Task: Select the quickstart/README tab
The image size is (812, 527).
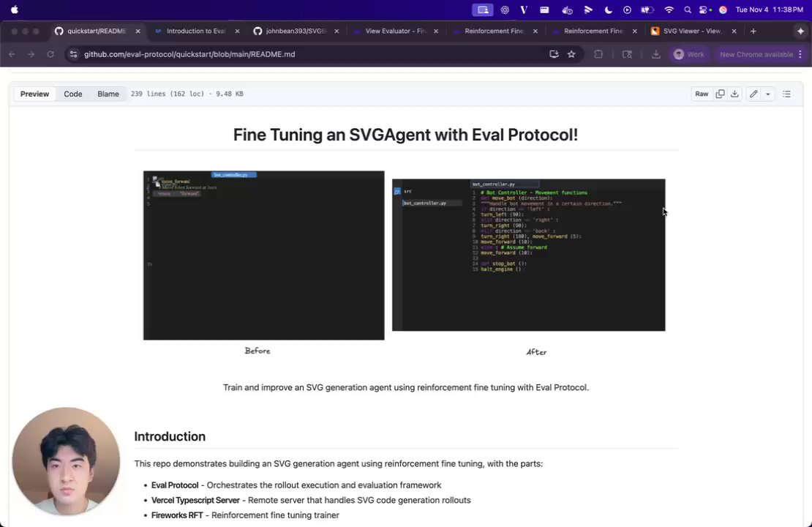Action: click(97, 31)
